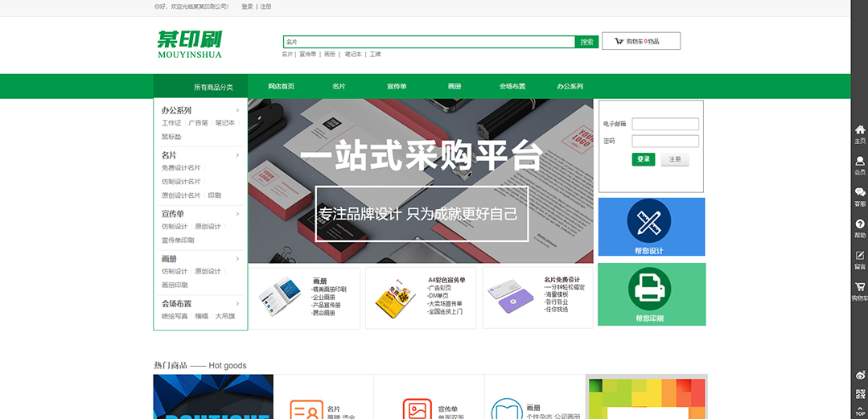Image resolution: width=868 pixels, height=419 pixels.
Task: Open the 购物车 cart icon in right sidebar
Action: (x=859, y=286)
